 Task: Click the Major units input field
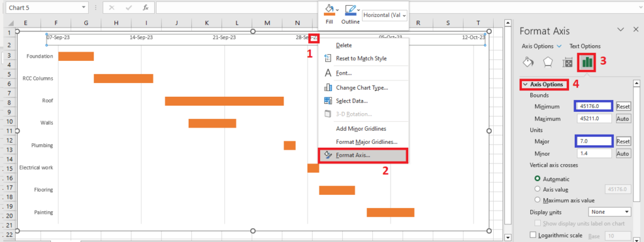click(594, 141)
